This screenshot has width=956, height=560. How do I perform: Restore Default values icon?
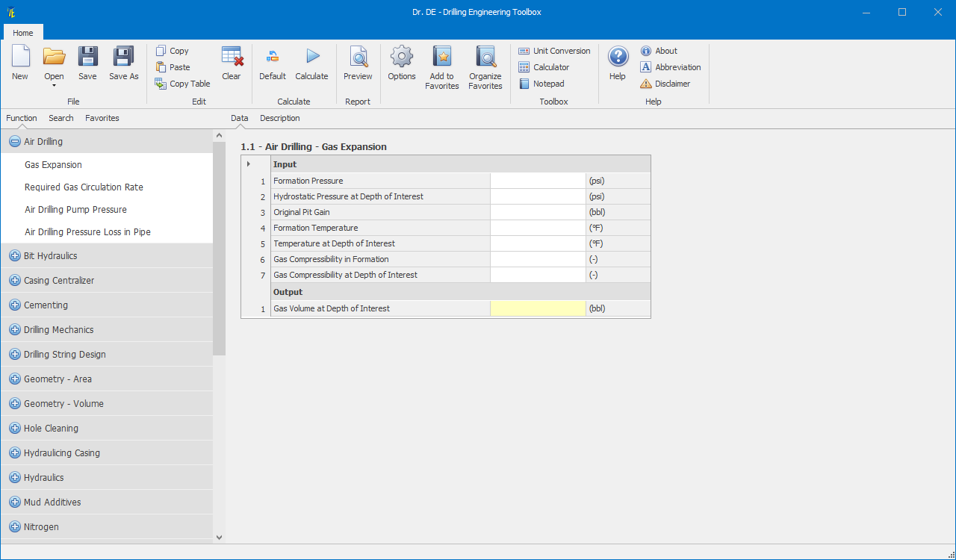[273, 57]
